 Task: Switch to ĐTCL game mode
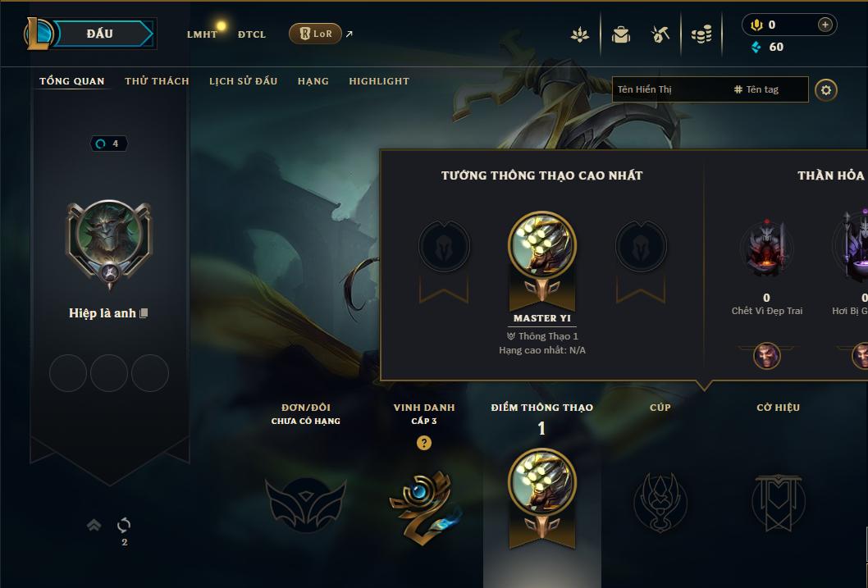[252, 34]
